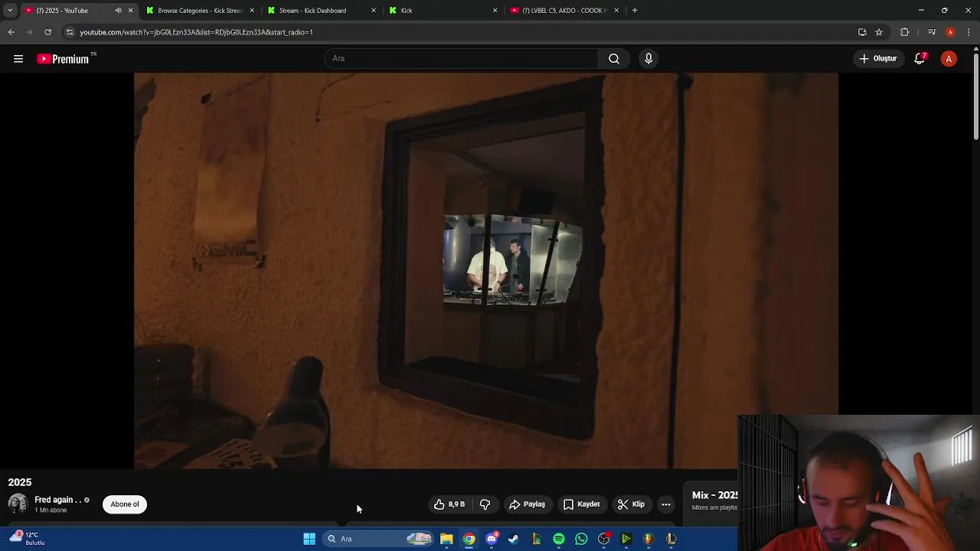Viewport: 980px width, 551px height.
Task: Open Chrome three-dot menu
Action: click(969, 32)
